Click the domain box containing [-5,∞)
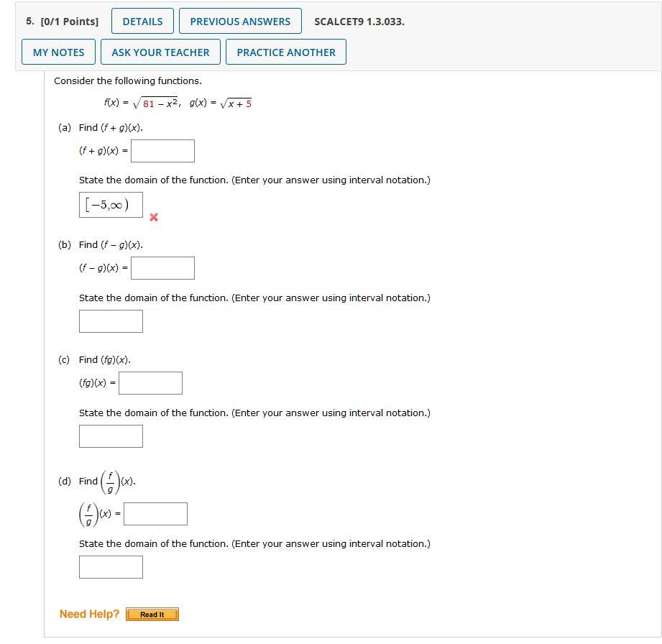The image size is (662, 644). coord(111,204)
